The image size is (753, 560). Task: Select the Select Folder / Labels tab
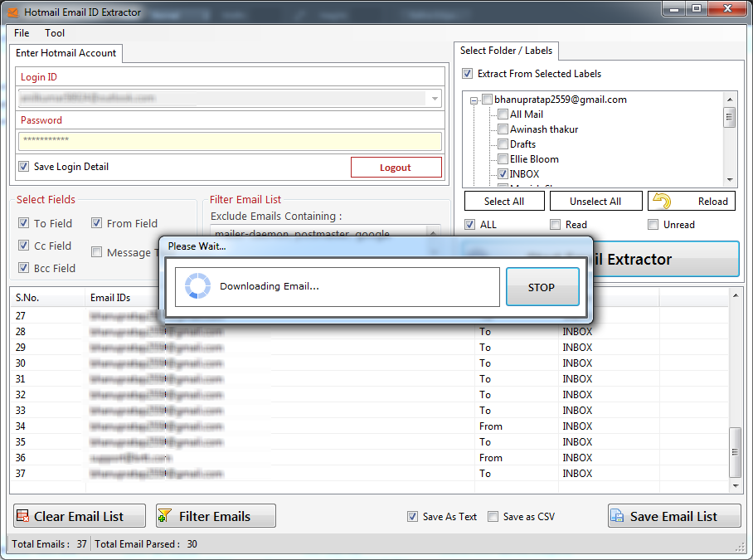(x=506, y=51)
